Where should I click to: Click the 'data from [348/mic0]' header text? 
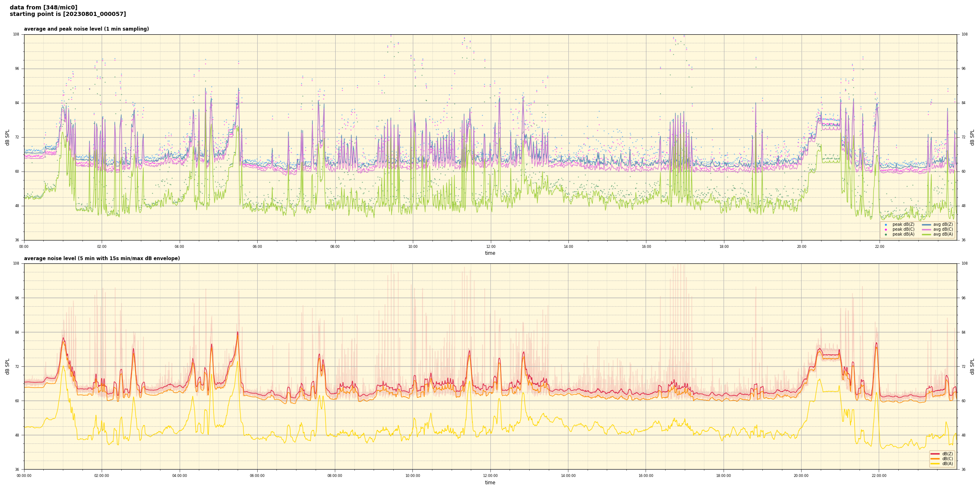[43, 7]
